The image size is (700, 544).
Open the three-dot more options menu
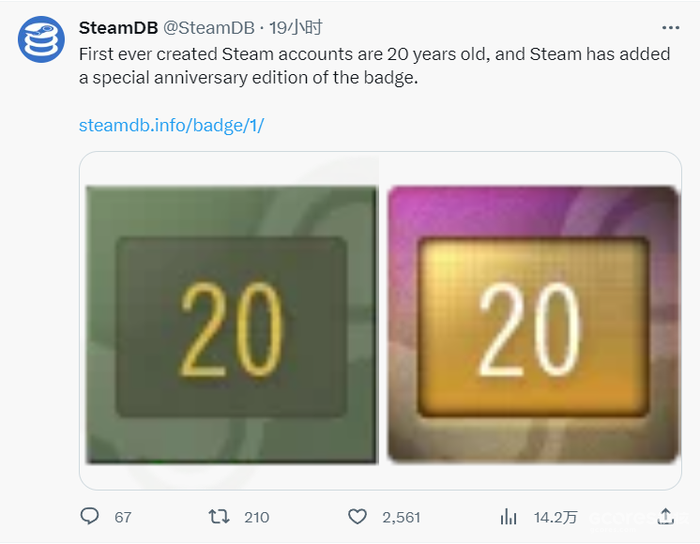pyautogui.click(x=671, y=28)
